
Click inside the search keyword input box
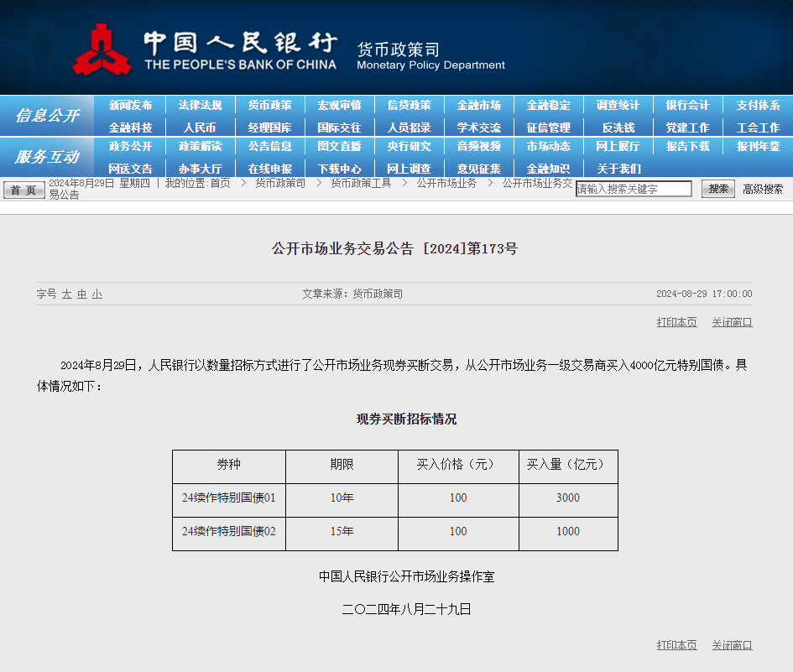tap(634, 189)
